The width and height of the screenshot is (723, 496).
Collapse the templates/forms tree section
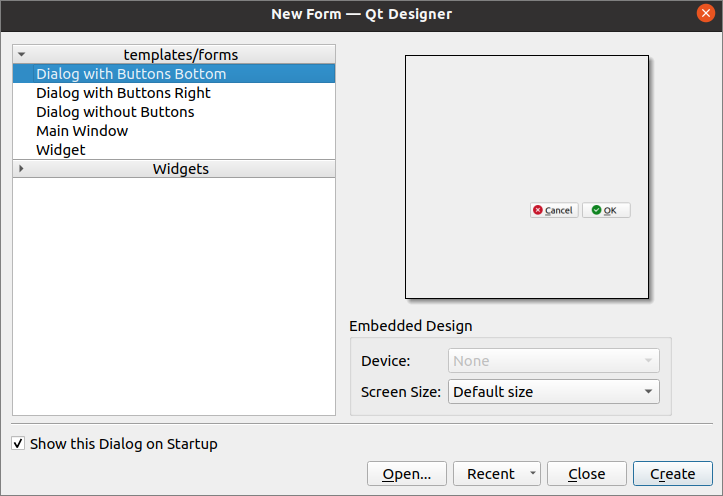[x=21, y=54]
